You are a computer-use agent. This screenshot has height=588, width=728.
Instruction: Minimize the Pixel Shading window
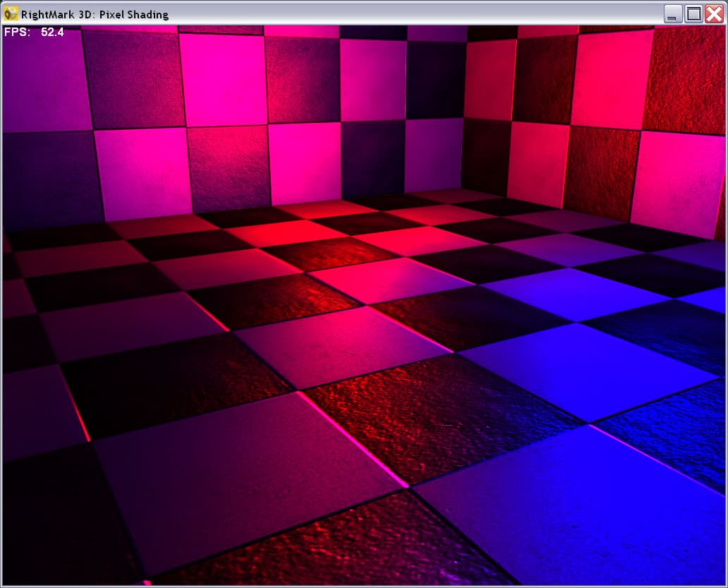[x=672, y=14]
